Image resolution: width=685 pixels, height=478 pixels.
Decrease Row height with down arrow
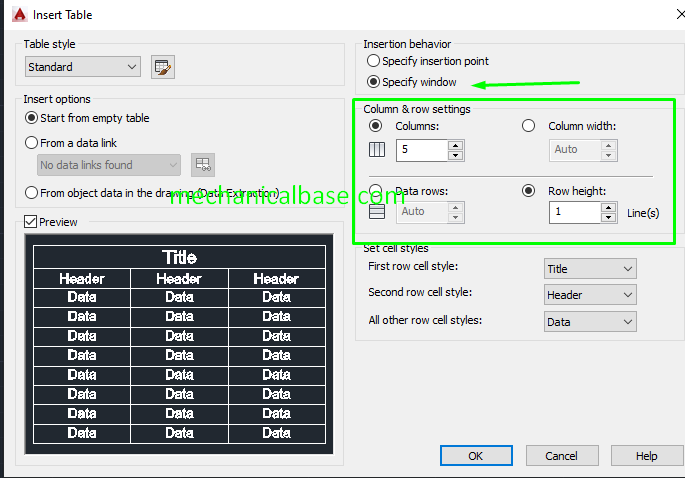pos(609,218)
